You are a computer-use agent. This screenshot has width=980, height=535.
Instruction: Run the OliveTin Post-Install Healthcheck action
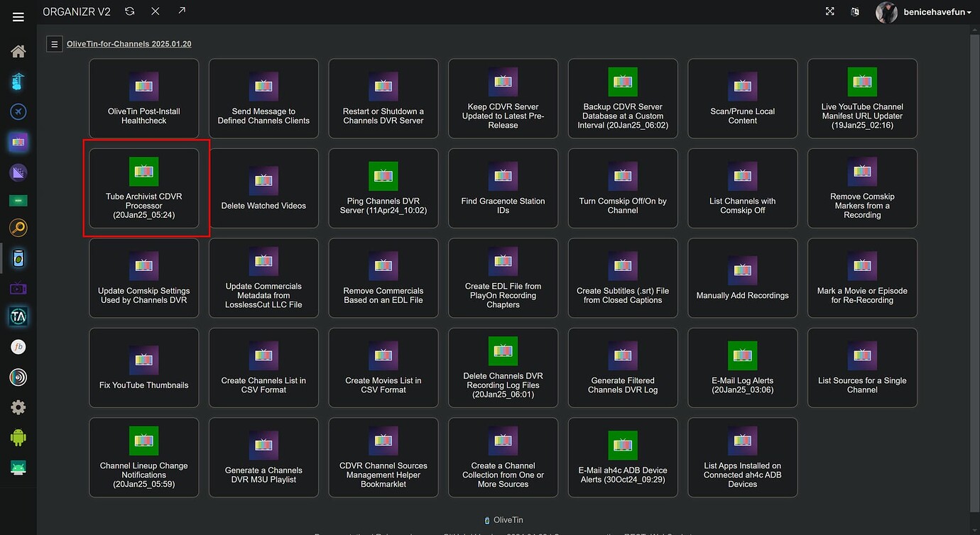(x=144, y=99)
